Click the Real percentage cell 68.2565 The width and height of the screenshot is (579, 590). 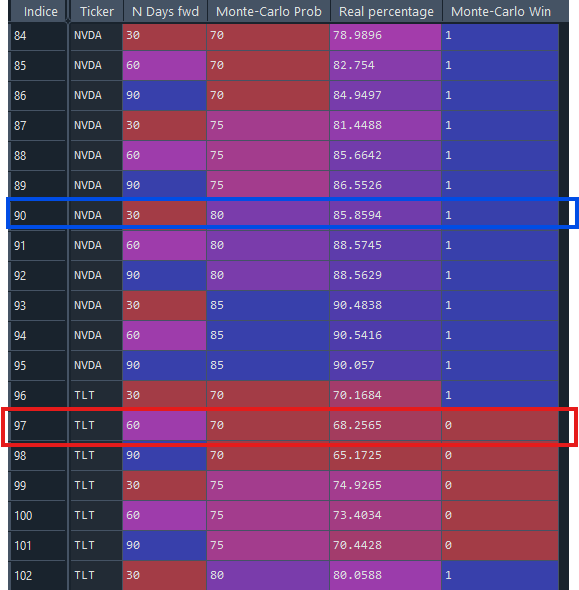pos(385,425)
